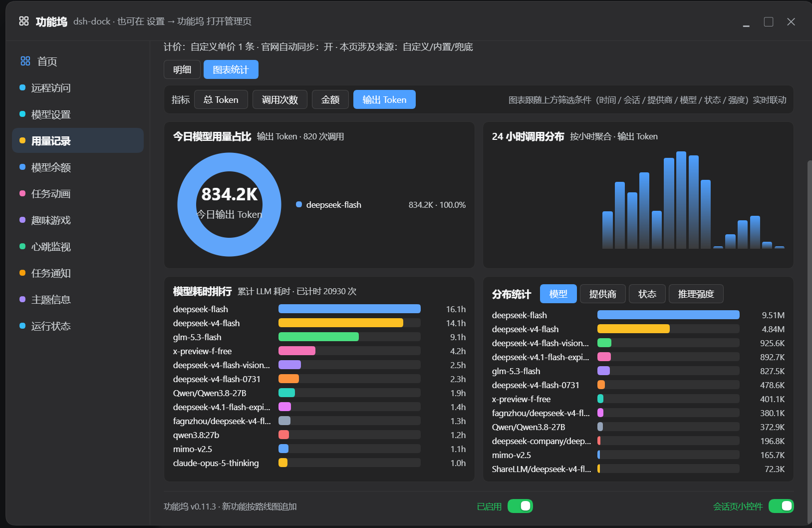
Task: Open 模型设置 from sidebar
Action: tap(78, 114)
